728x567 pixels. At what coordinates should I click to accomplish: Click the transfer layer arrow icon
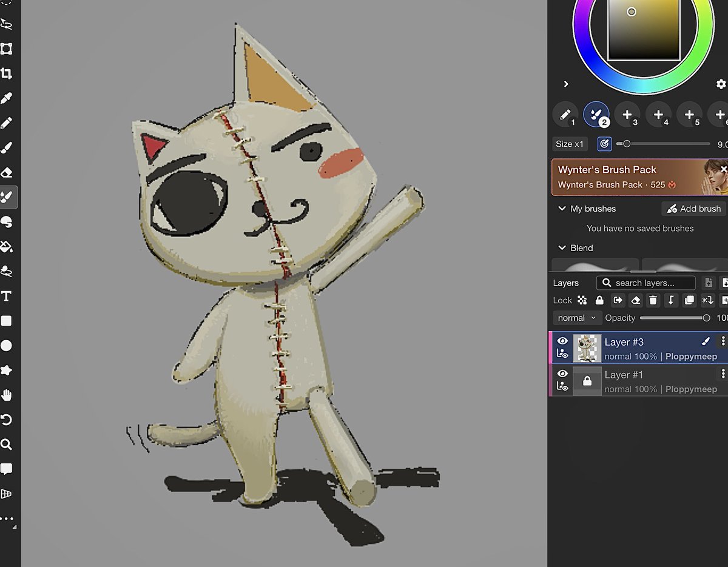tap(618, 300)
